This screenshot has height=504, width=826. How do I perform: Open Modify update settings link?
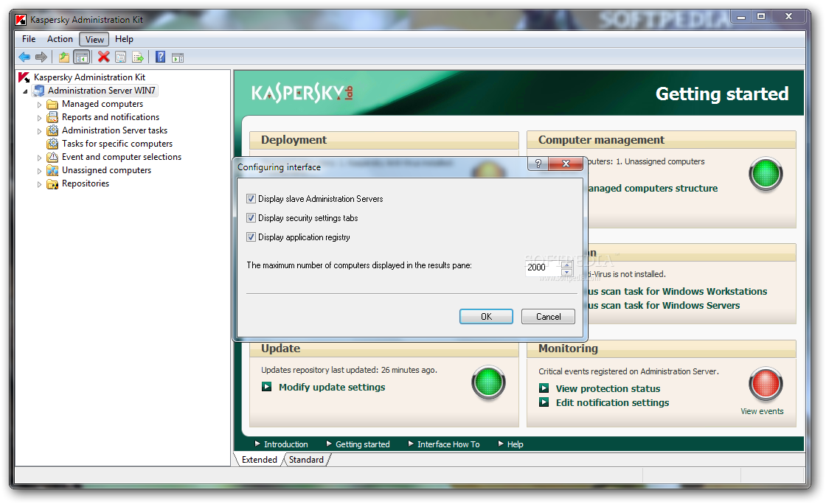(332, 387)
